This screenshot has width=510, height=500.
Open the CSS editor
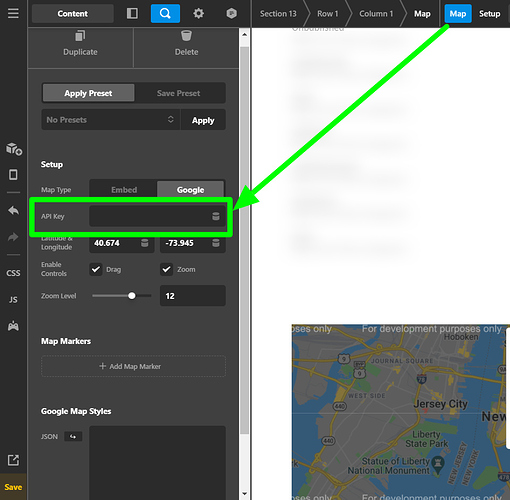[13, 273]
